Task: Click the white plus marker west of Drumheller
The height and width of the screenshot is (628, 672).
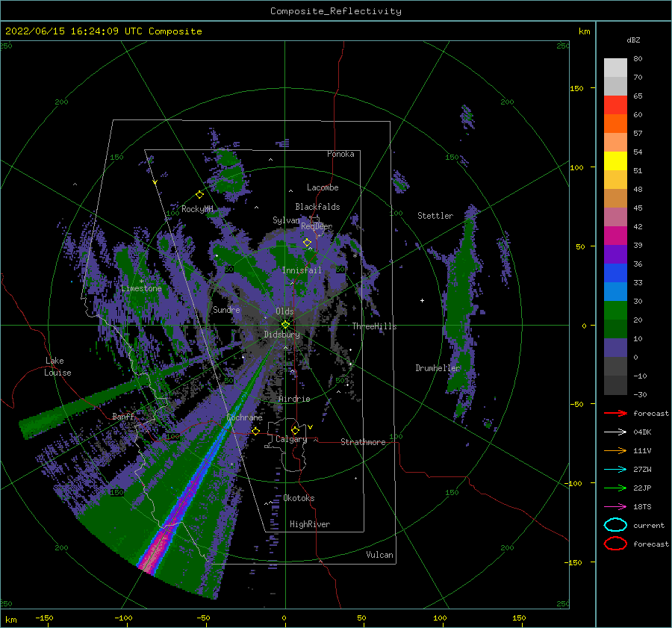Action: [422, 300]
